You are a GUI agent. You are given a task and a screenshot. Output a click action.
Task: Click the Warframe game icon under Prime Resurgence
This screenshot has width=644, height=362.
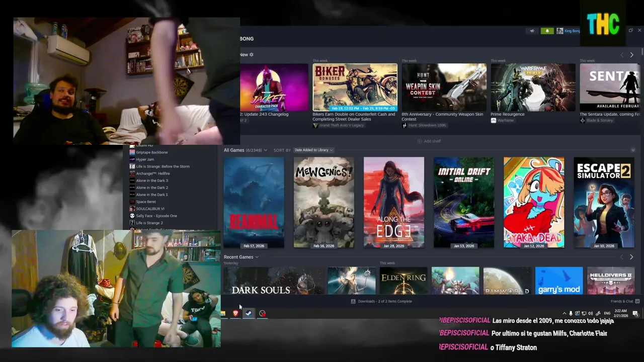pyautogui.click(x=494, y=121)
